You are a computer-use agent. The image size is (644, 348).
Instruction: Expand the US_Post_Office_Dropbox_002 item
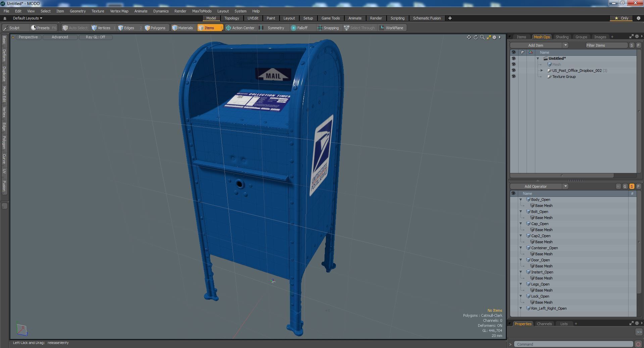(x=542, y=70)
